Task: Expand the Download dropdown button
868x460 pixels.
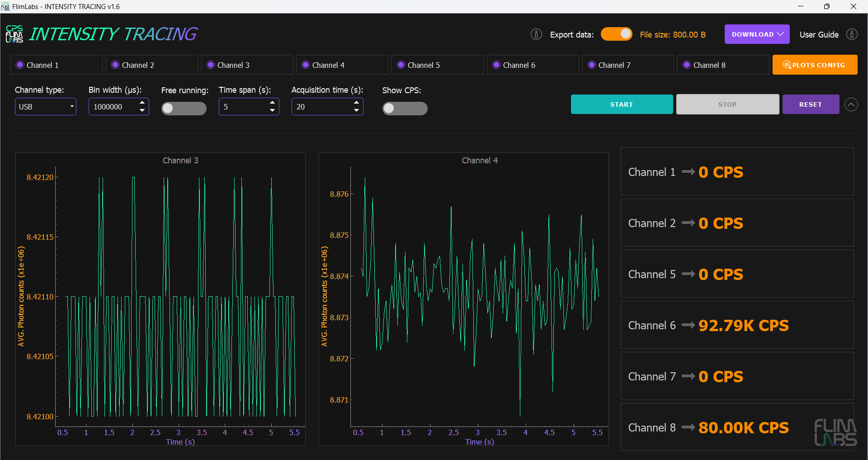Action: click(x=757, y=34)
